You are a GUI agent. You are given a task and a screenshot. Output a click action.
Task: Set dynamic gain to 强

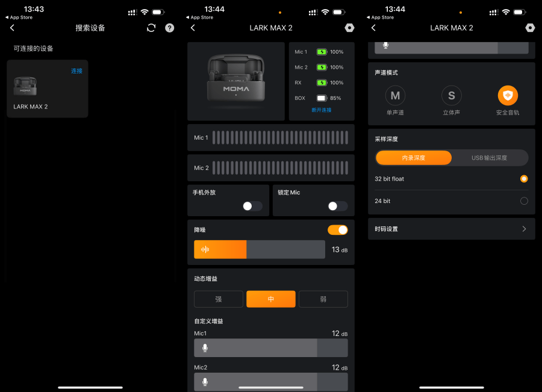click(x=219, y=299)
